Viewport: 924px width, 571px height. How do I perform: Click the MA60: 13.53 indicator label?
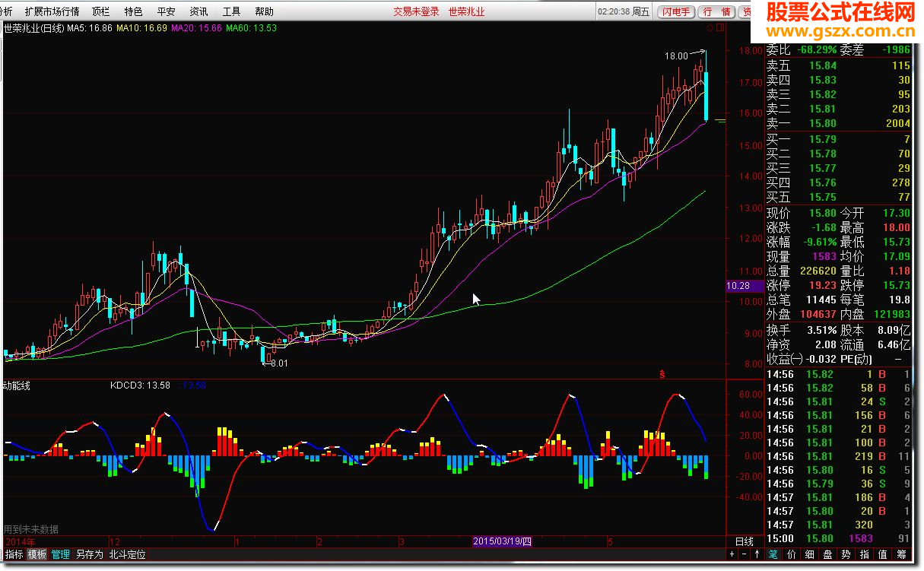251,28
